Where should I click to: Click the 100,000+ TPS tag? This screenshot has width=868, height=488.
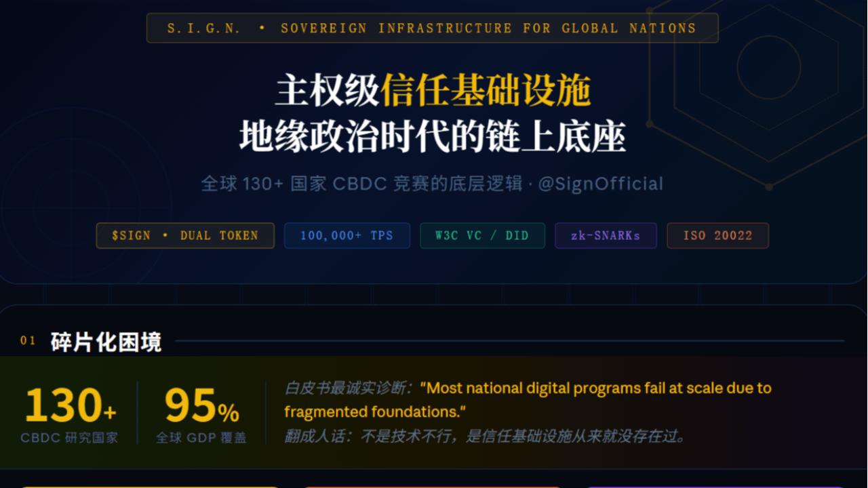[x=347, y=236]
